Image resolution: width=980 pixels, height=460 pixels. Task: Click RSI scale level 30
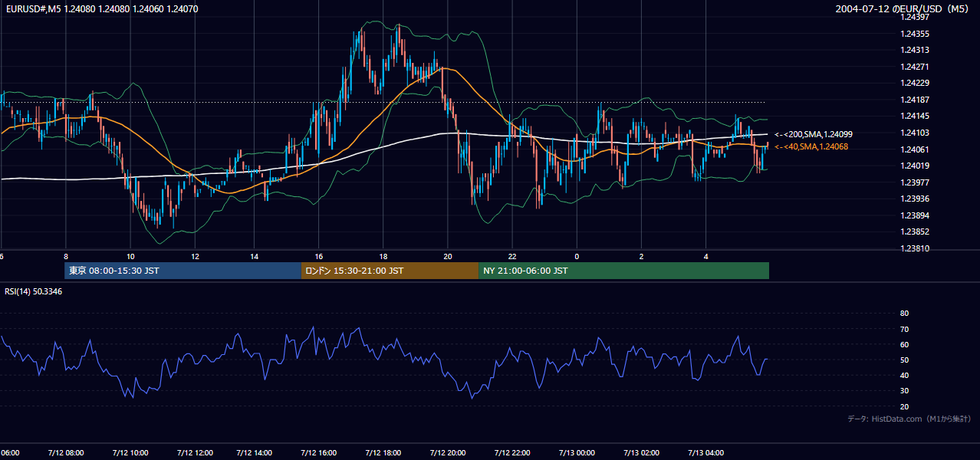pos(904,391)
